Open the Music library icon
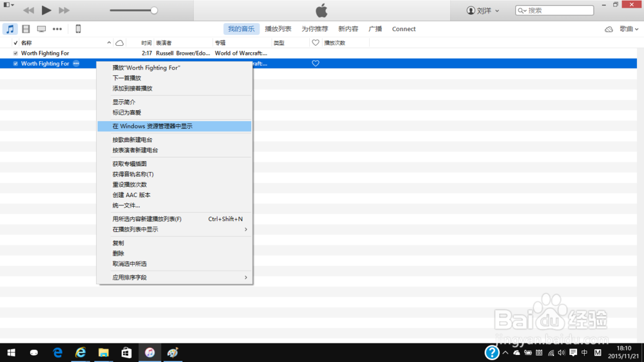 point(10,29)
